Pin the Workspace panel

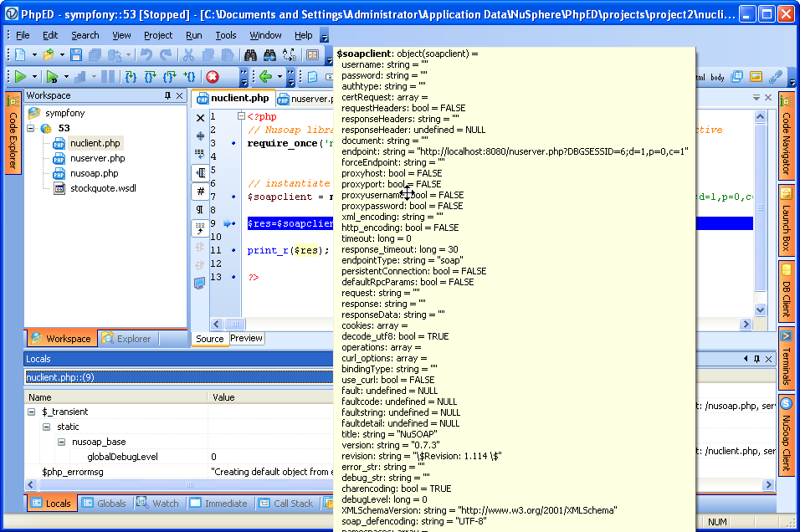(x=167, y=96)
